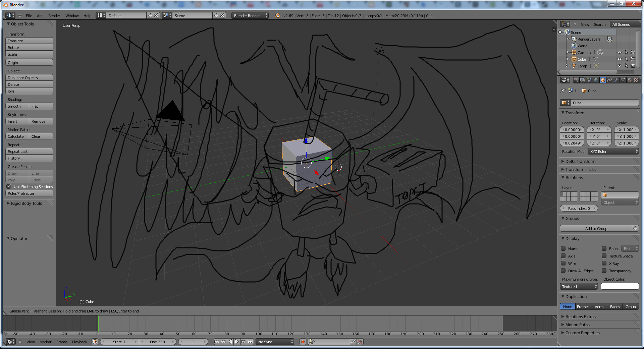Toggle the pin icon in properties header
644x349 pixels.
point(563,91)
